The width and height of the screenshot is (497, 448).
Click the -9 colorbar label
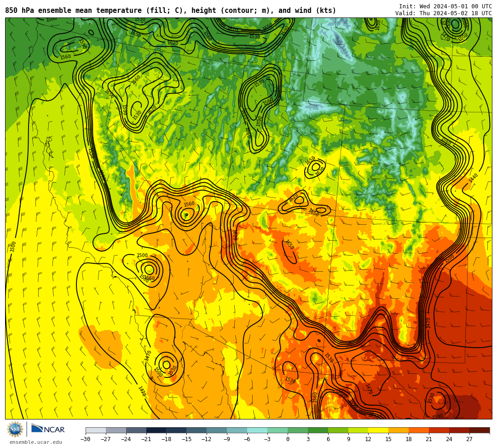click(227, 439)
